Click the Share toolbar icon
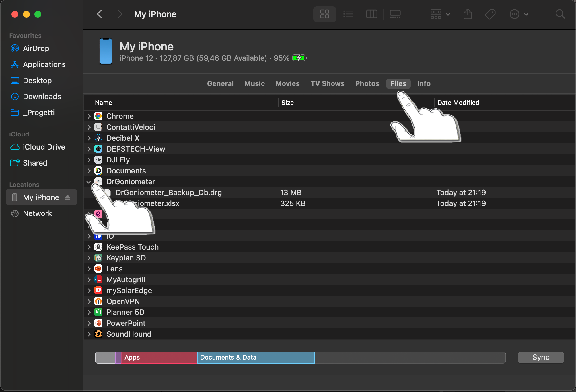Screen dimensions: 576x392 [468, 14]
